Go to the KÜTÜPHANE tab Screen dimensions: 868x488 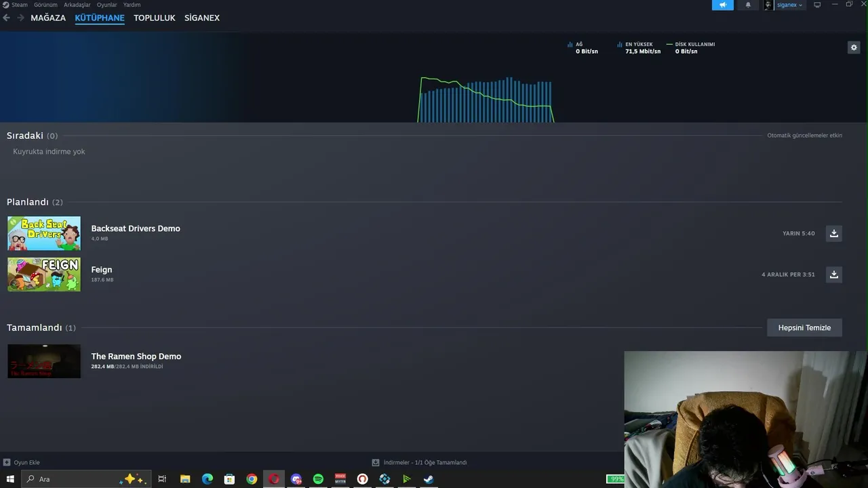pos(100,18)
